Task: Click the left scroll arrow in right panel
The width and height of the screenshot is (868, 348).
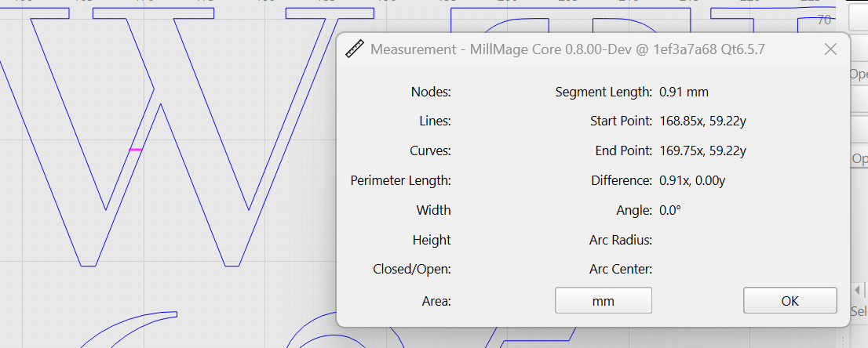Action: point(857,290)
